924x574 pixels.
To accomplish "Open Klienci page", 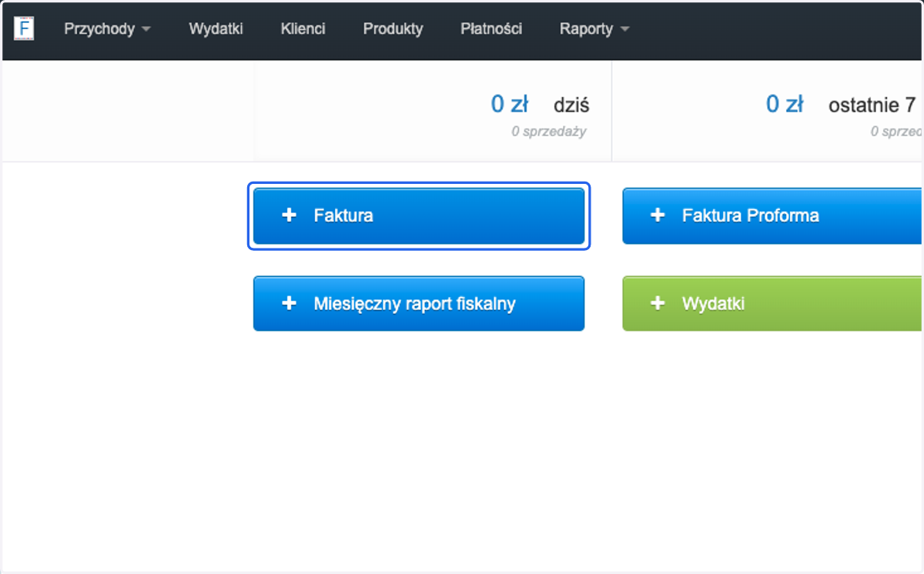I will 303,29.
